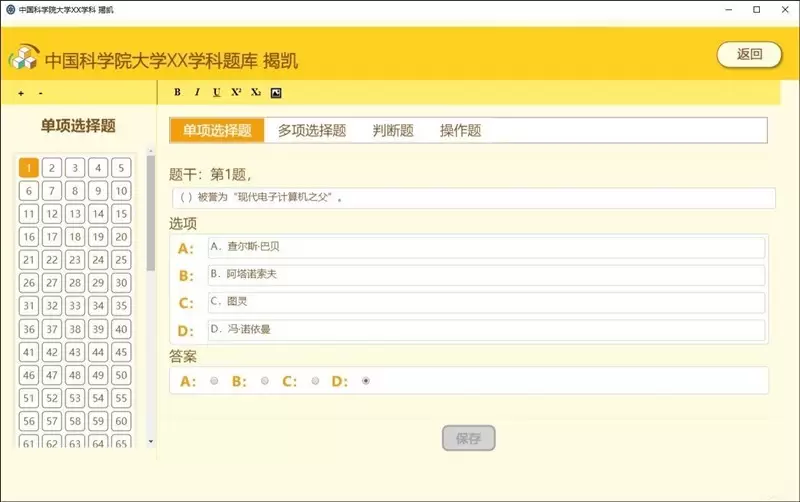
Task: Toggle underline formatting
Action: click(216, 92)
